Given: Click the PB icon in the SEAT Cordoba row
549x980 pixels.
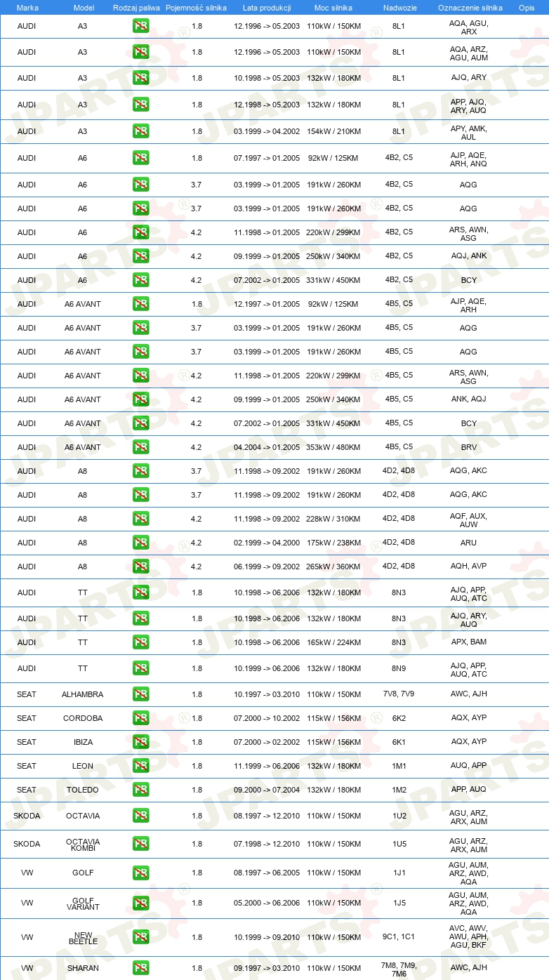Looking at the screenshot, I should (140, 718).
